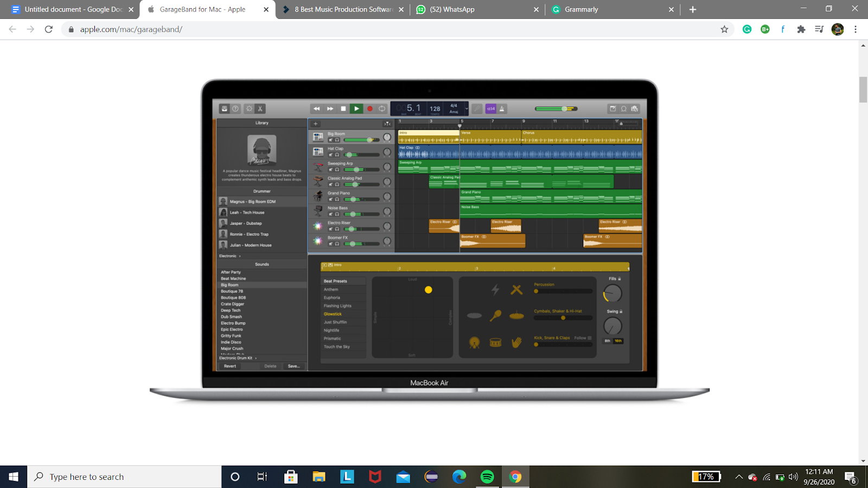The height and width of the screenshot is (488, 868).
Task: Select the Grand Piano track instrument icon
Action: 318,196
